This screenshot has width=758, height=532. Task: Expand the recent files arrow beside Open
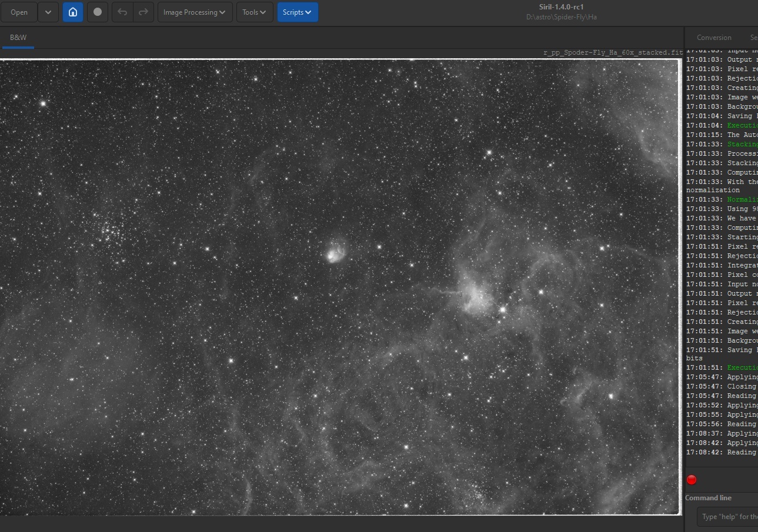click(48, 12)
